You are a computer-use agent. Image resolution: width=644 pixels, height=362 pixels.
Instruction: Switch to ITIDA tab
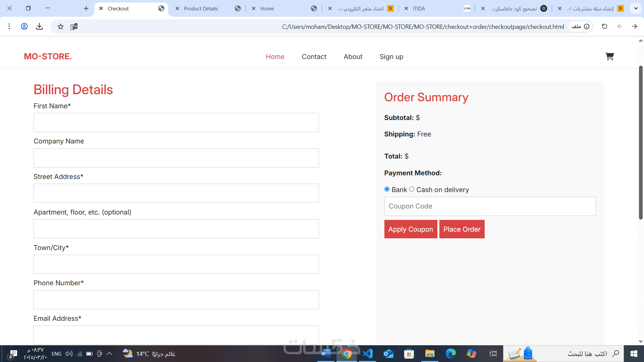419,8
